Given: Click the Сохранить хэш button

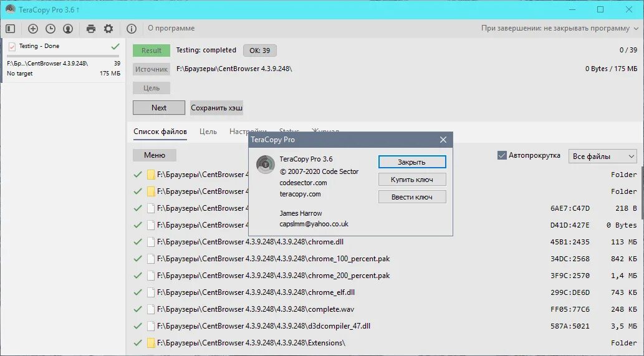Looking at the screenshot, I should coord(216,108).
